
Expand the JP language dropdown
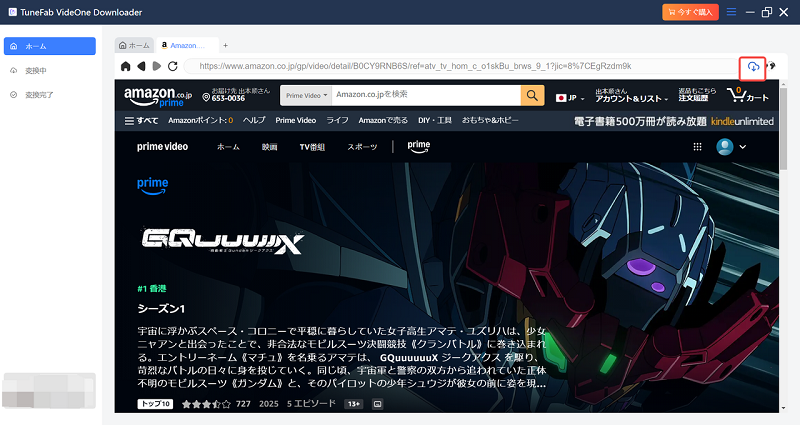(570, 97)
